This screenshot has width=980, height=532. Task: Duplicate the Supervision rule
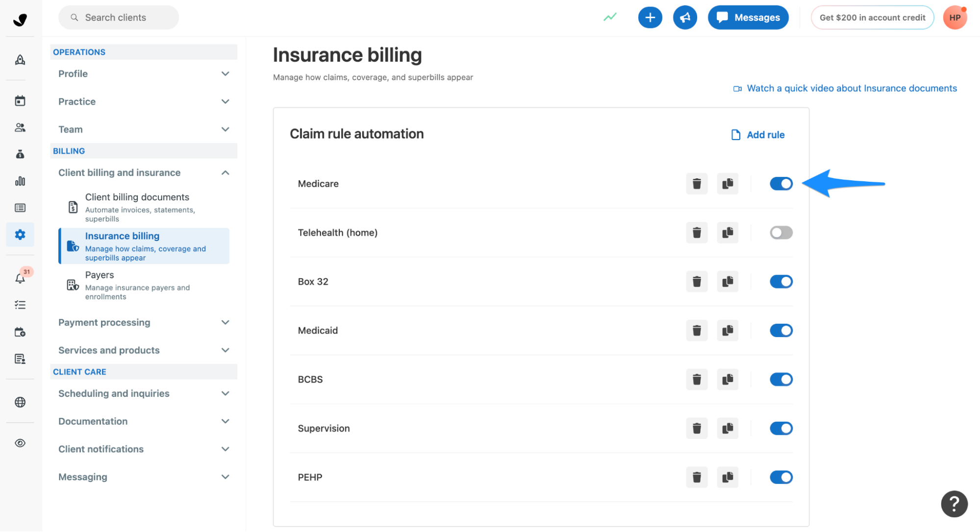728,429
